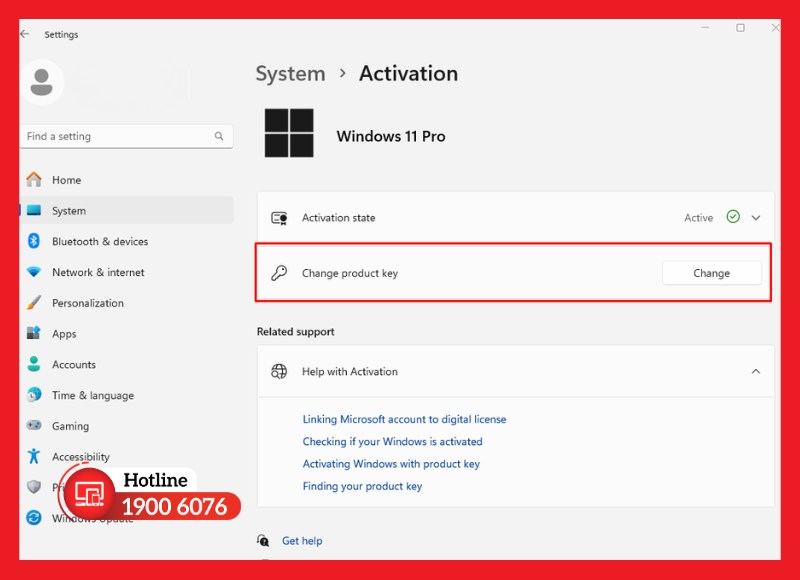The image size is (800, 580).
Task: Click the Windows 11 logo
Action: (x=289, y=133)
